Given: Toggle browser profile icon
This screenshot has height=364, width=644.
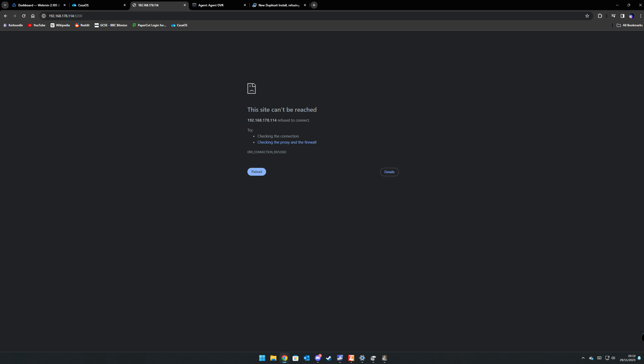Looking at the screenshot, I should tap(632, 16).
